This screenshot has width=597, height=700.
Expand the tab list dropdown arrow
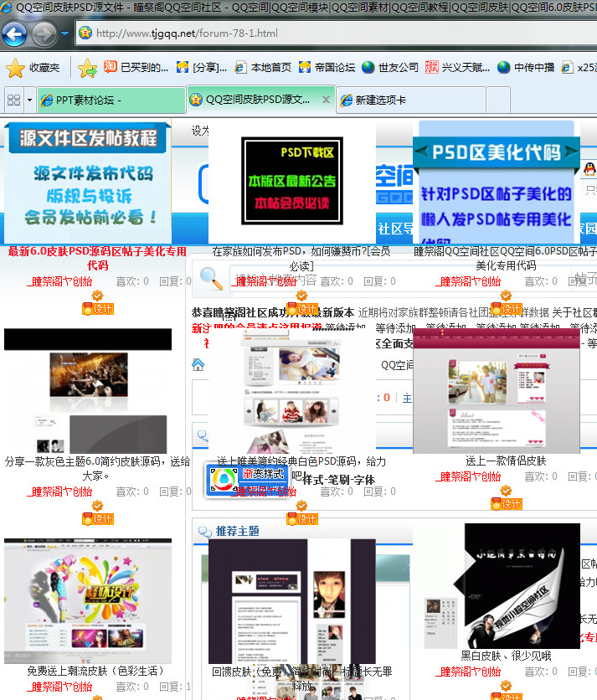pyautogui.click(x=29, y=100)
